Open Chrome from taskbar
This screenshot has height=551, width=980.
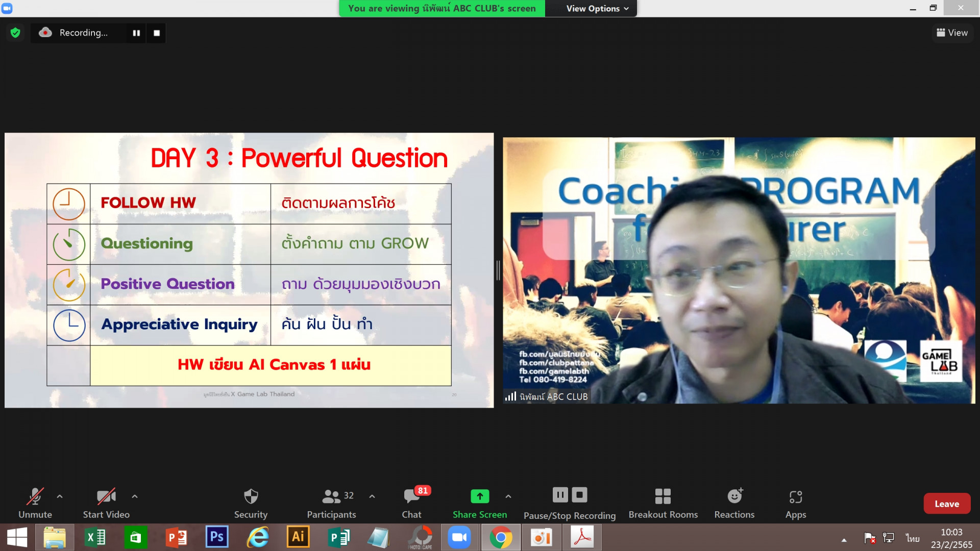(501, 537)
